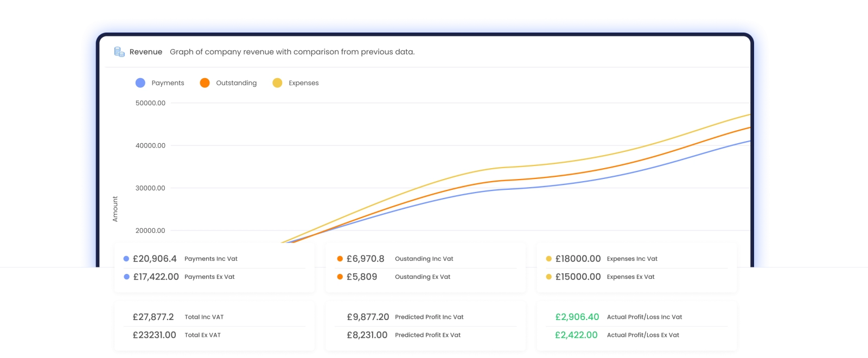
Task: Click the Predicted Profit Inc Vat label
Action: 429,317
